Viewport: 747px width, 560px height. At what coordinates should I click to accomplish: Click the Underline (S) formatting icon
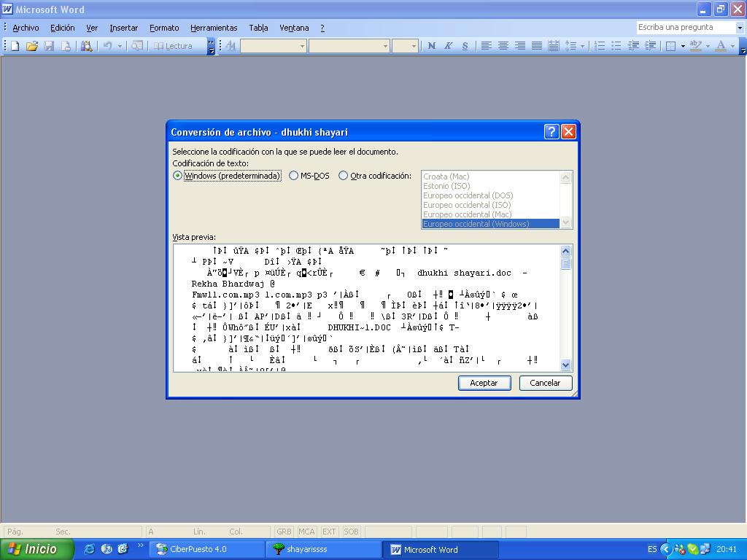(x=465, y=46)
